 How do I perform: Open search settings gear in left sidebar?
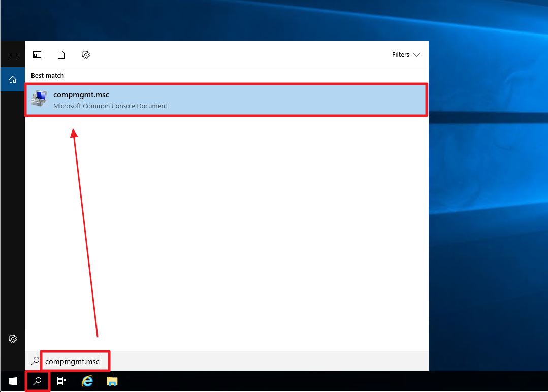[x=13, y=339]
